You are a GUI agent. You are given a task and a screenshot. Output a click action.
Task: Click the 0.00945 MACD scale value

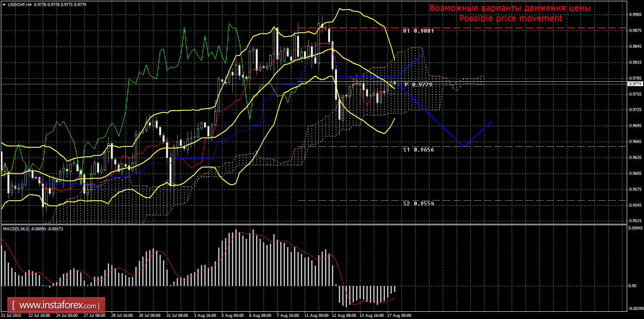point(635,228)
